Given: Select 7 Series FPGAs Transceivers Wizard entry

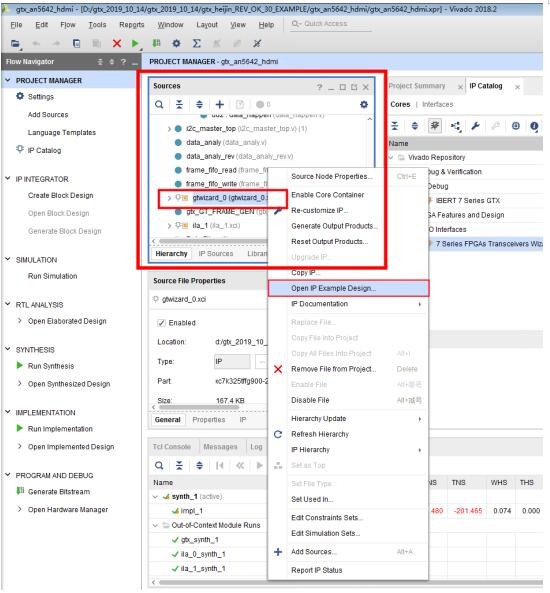Looking at the screenshot, I should point(489,244).
